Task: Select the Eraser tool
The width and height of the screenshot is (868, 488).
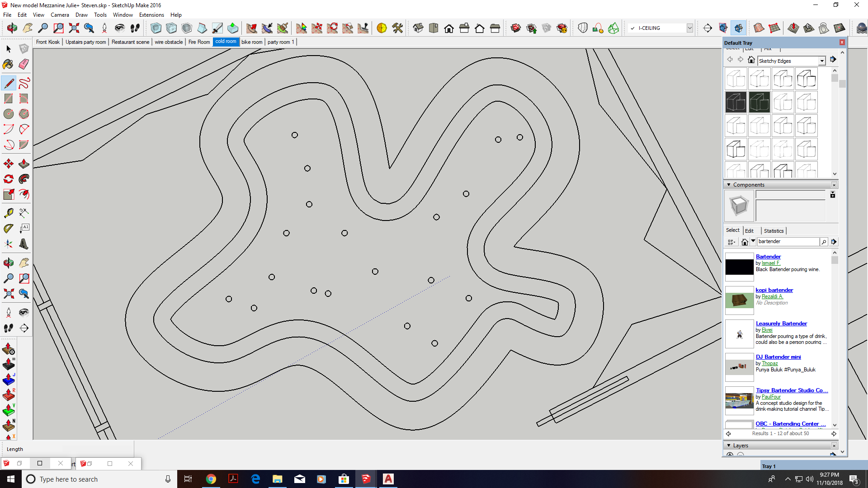Action: [24, 64]
